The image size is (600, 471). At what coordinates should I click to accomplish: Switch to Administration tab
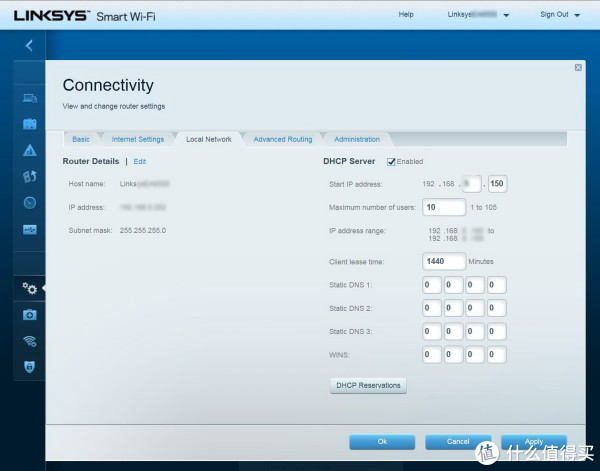pyautogui.click(x=357, y=139)
